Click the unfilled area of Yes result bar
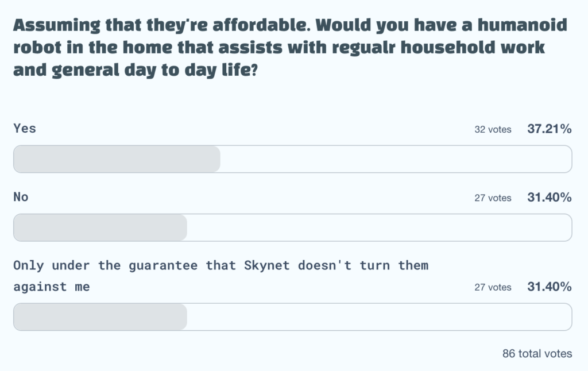Screen dimensions: 588x371 396,159
